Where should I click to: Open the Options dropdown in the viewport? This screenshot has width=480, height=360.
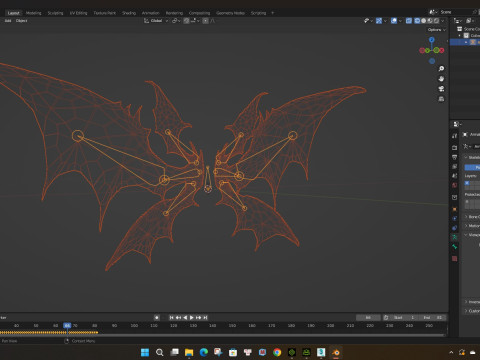(x=436, y=30)
